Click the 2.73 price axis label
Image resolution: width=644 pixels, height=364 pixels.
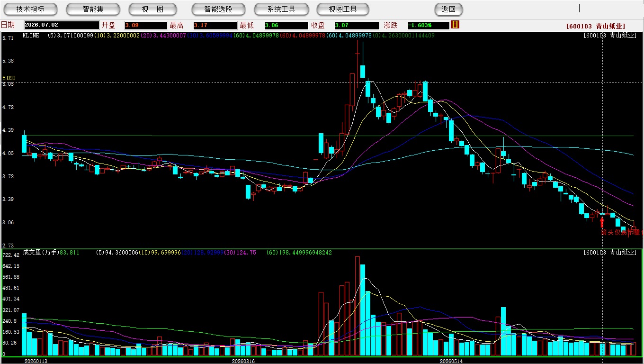click(x=8, y=246)
